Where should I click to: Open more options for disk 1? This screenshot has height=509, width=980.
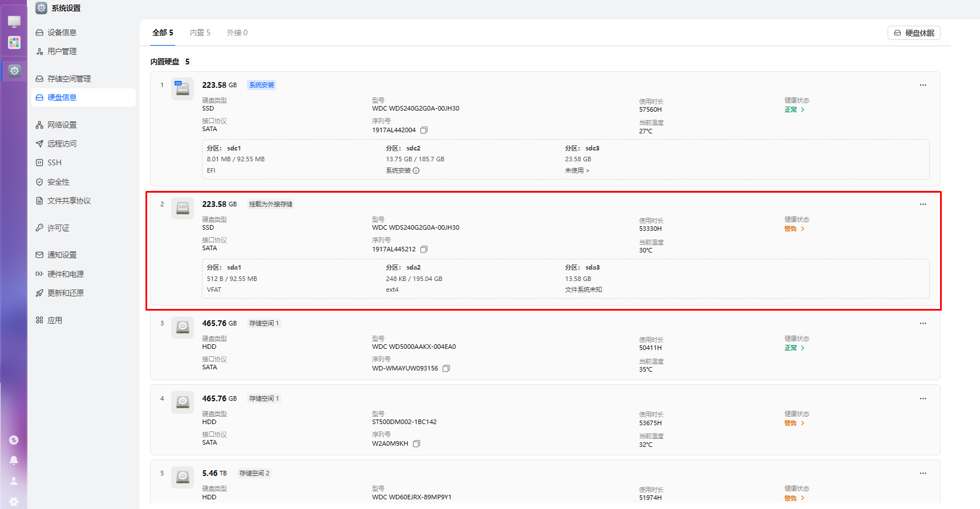922,85
